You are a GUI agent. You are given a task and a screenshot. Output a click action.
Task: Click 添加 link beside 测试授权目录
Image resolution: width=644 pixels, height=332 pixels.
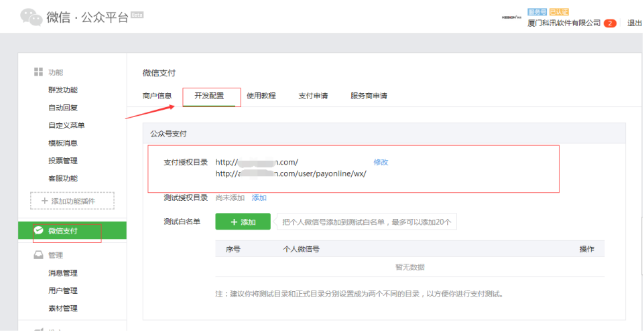pyautogui.click(x=259, y=197)
